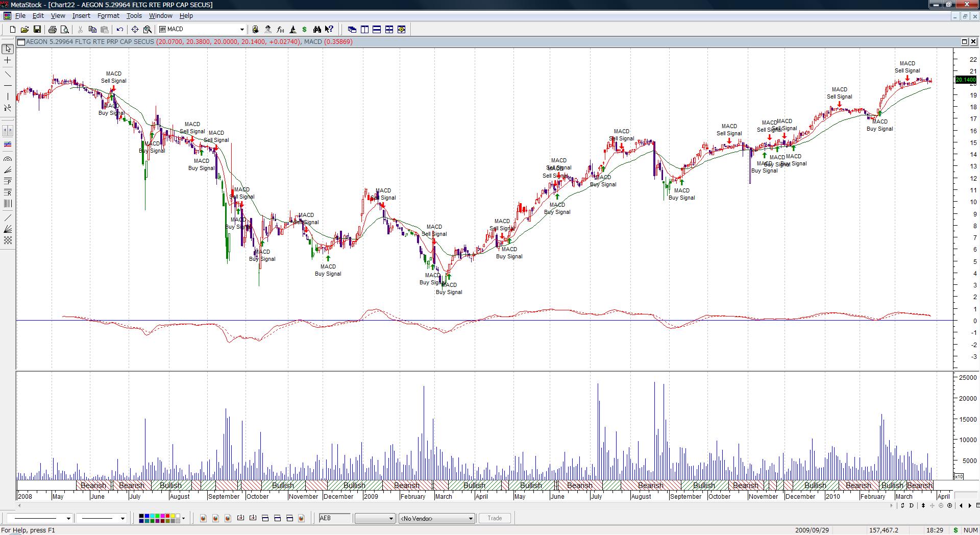Activate the arrow pointer selection tool
Image resolution: width=980 pixels, height=535 pixels.
click(x=8, y=49)
